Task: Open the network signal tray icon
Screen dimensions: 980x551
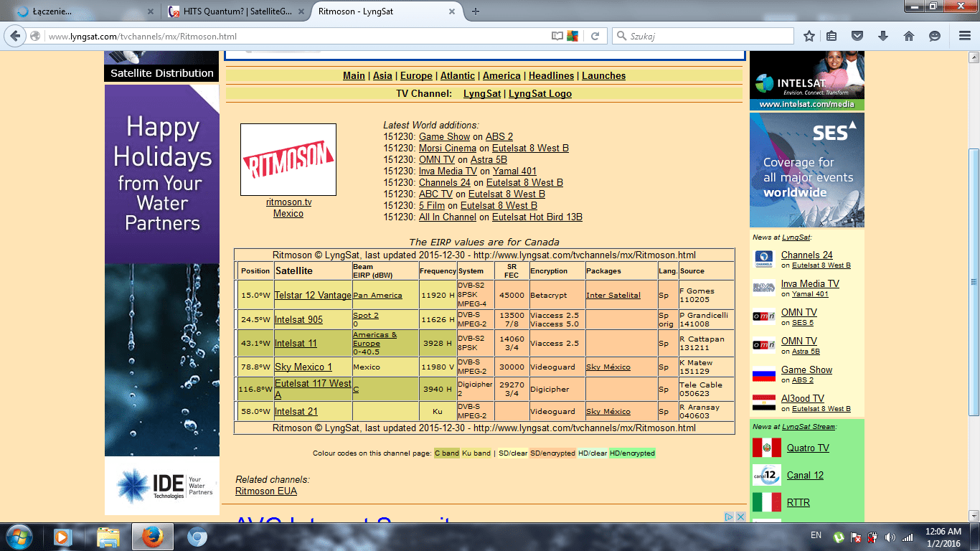Action: 908,537
